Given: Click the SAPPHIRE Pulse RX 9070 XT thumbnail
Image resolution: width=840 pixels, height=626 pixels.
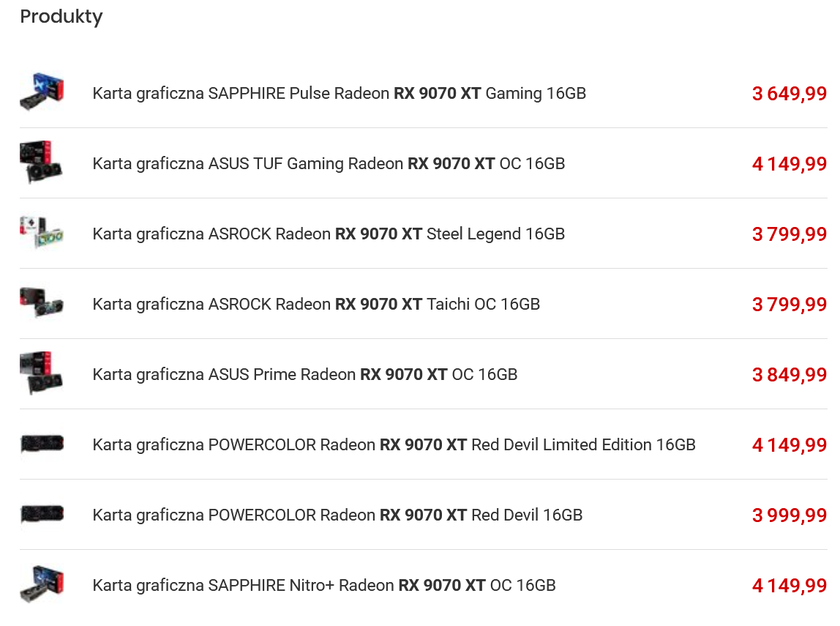Looking at the screenshot, I should point(42,92).
